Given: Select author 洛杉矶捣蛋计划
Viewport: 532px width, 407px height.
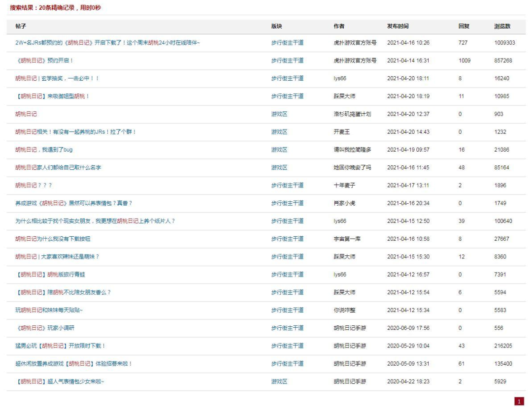Looking at the screenshot, I should click(x=352, y=114).
